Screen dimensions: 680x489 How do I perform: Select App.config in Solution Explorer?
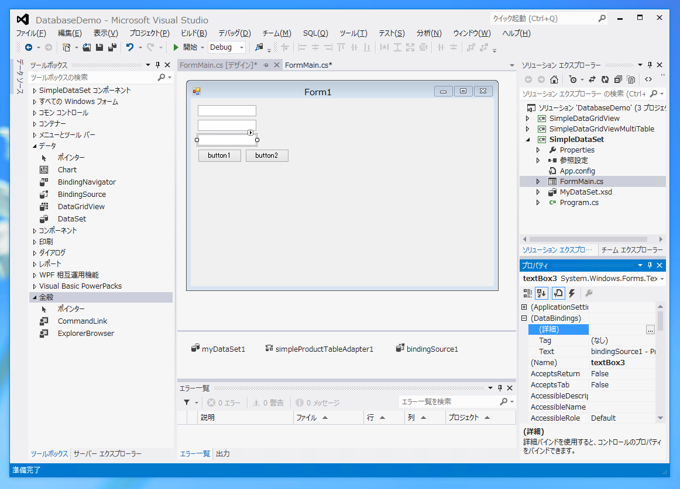577,171
